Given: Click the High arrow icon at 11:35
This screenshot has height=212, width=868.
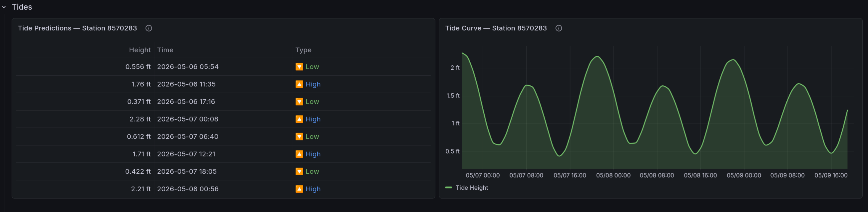Looking at the screenshot, I should pos(299,84).
